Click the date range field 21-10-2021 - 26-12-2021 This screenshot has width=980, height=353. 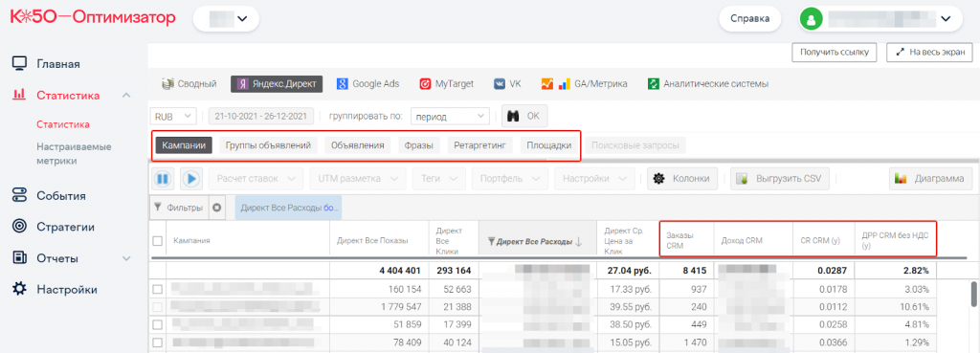pos(260,116)
